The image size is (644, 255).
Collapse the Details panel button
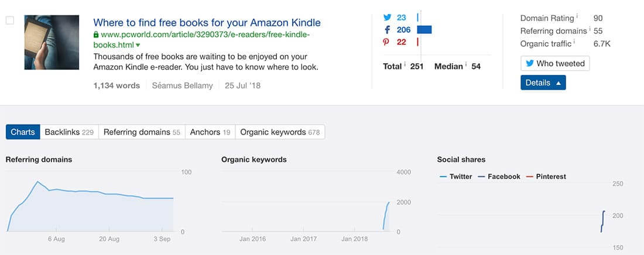[543, 83]
